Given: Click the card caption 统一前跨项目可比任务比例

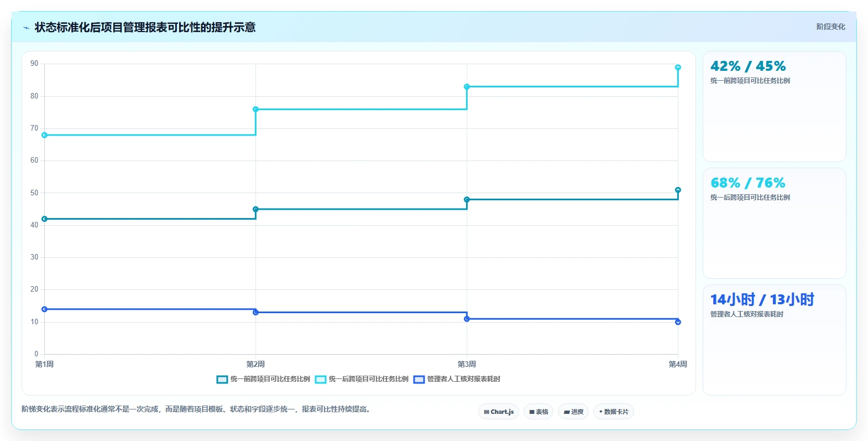Looking at the screenshot, I should [x=750, y=81].
